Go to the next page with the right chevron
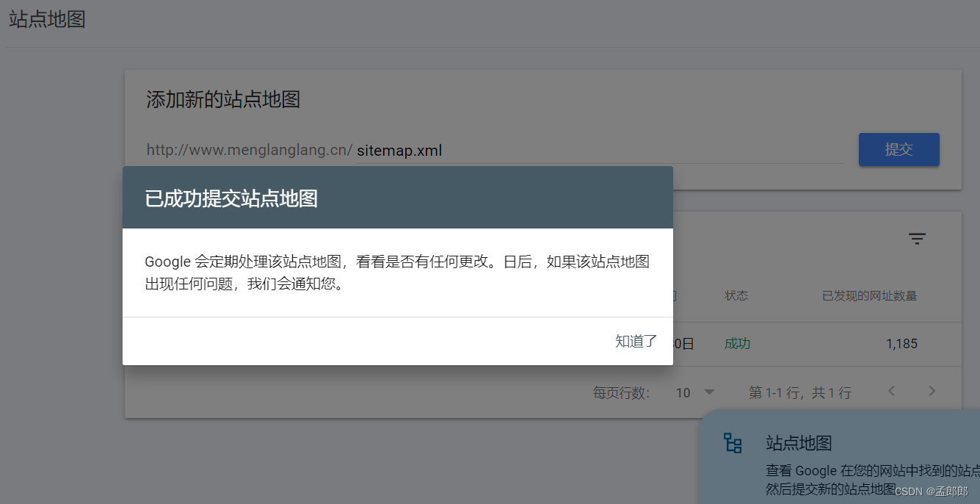 [x=932, y=391]
